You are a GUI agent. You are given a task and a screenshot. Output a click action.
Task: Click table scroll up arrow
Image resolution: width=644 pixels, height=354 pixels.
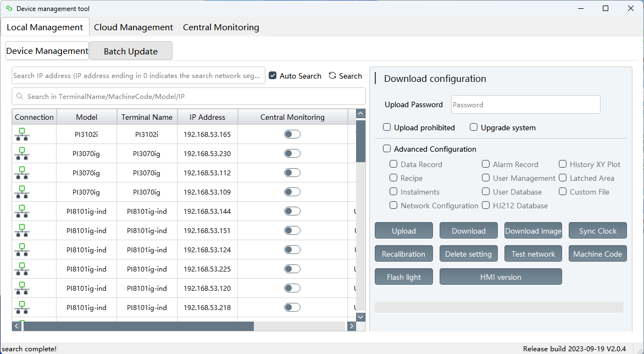360,114
